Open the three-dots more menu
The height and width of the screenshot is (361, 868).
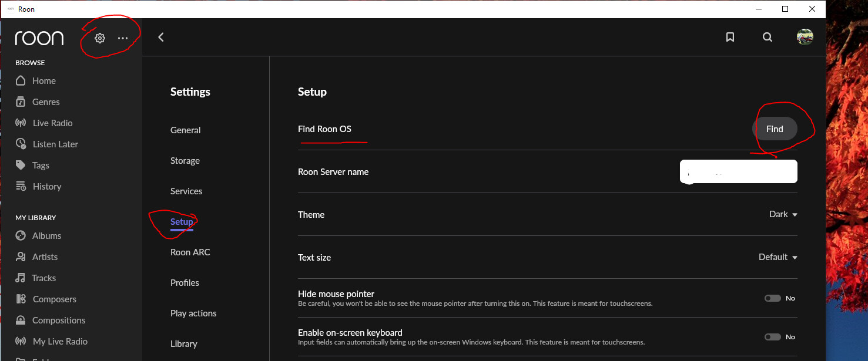(x=122, y=38)
